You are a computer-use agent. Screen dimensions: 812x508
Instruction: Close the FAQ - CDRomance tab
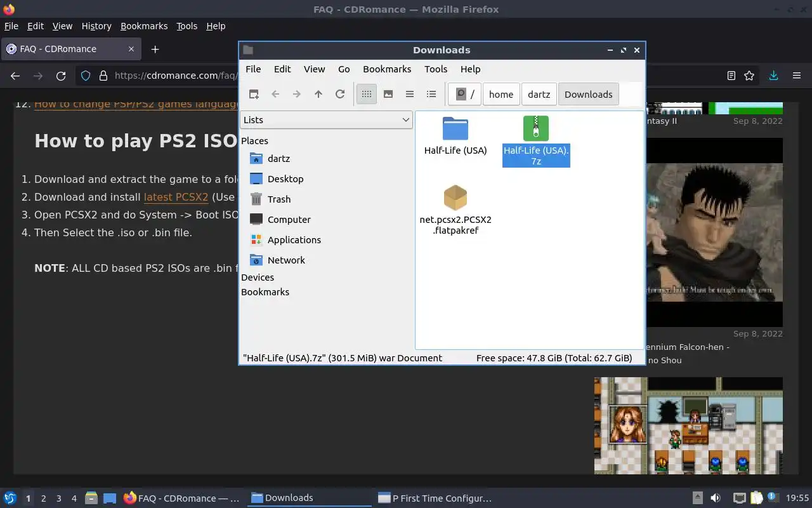tap(131, 49)
